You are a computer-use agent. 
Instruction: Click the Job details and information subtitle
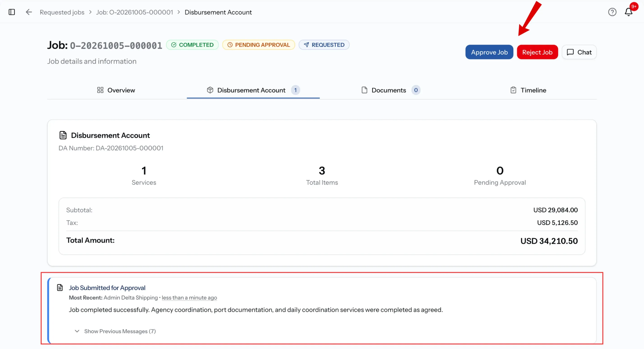point(92,61)
